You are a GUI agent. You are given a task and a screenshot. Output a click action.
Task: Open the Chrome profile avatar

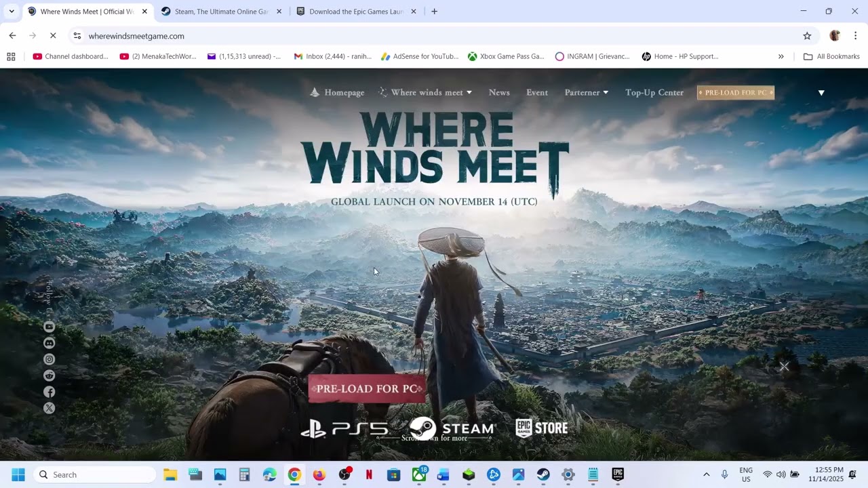[x=835, y=36]
